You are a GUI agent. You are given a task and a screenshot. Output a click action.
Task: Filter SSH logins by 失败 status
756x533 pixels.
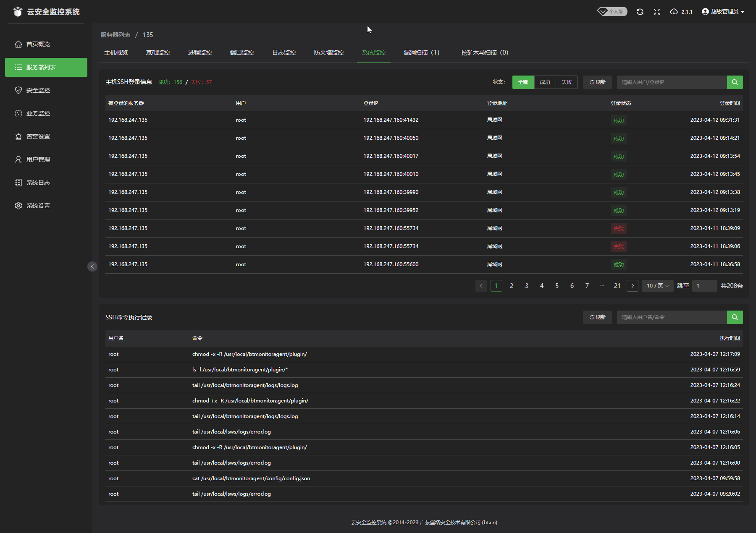pyautogui.click(x=567, y=82)
